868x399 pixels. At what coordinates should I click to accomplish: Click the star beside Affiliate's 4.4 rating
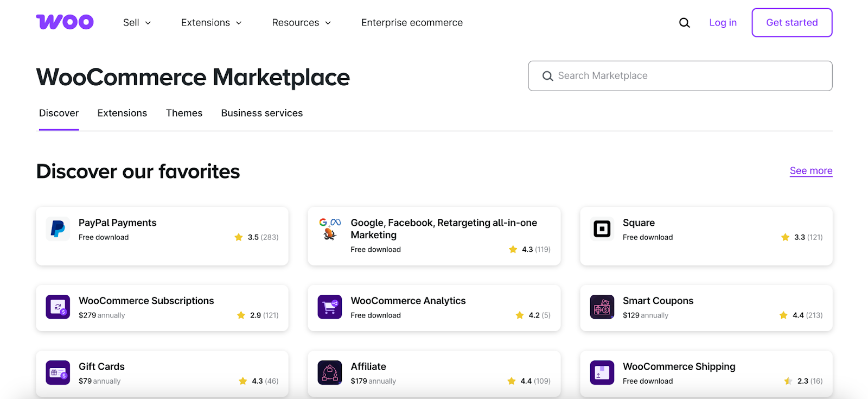pos(512,381)
